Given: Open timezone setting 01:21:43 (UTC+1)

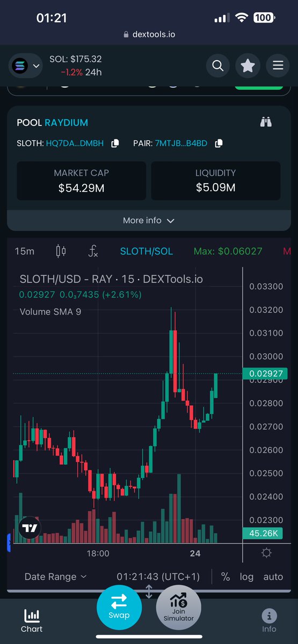Looking at the screenshot, I should click(x=158, y=576).
